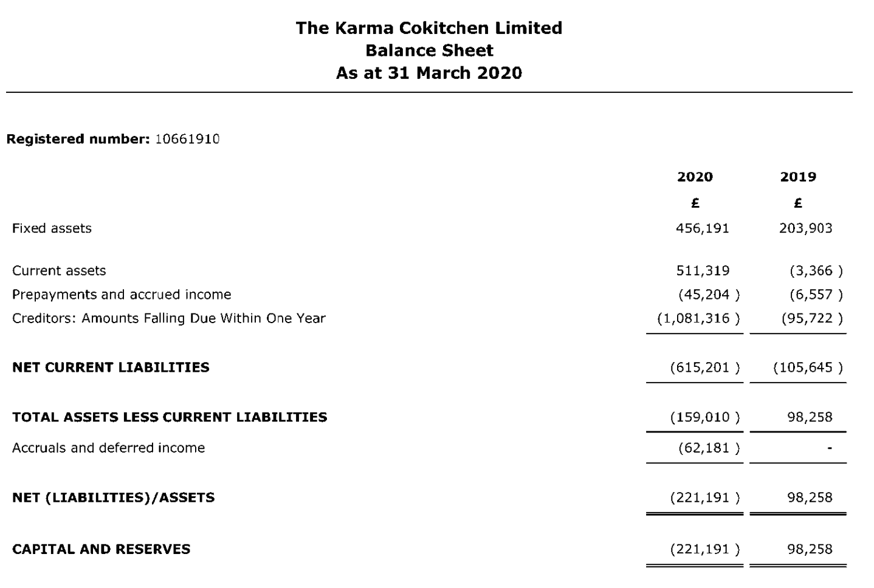
Task: Click the CAPITAL AND RESERVES heading
Action: coord(102,549)
